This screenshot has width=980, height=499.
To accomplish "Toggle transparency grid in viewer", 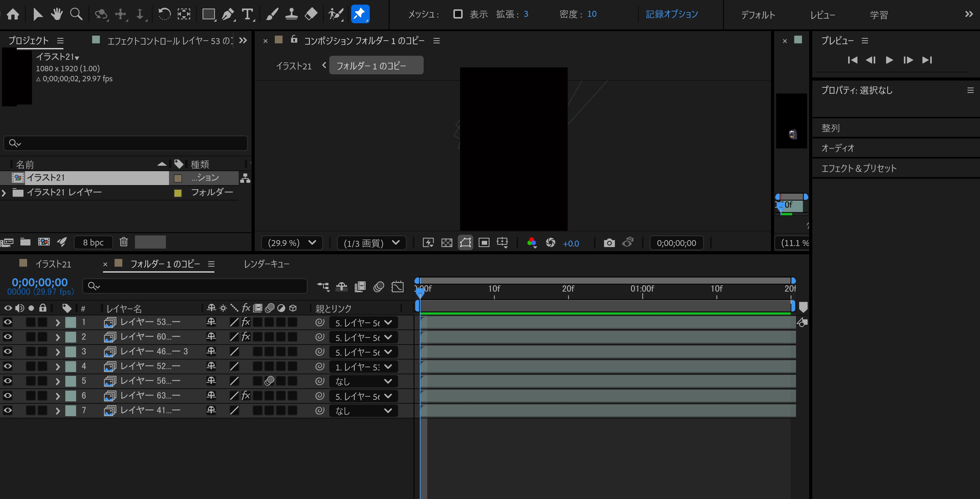I will (x=447, y=243).
